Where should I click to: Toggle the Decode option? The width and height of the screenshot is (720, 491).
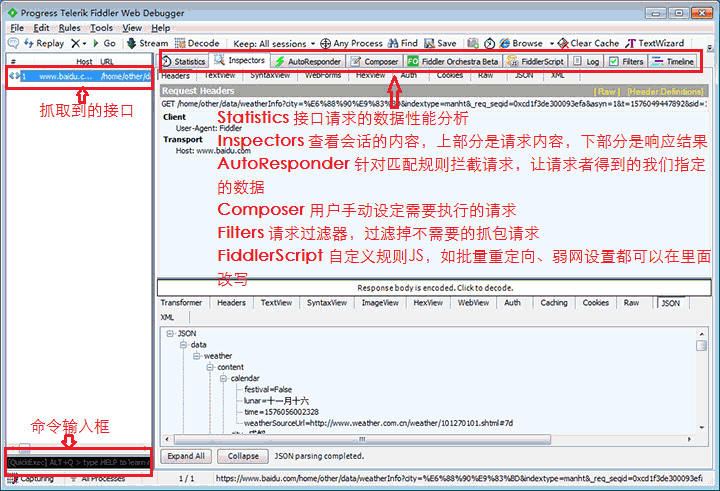197,43
